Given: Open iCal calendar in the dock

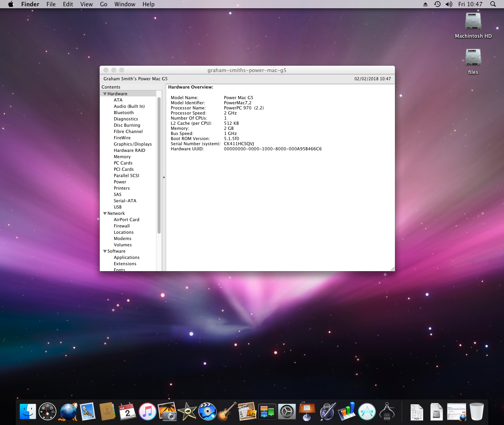Looking at the screenshot, I should pos(127,412).
